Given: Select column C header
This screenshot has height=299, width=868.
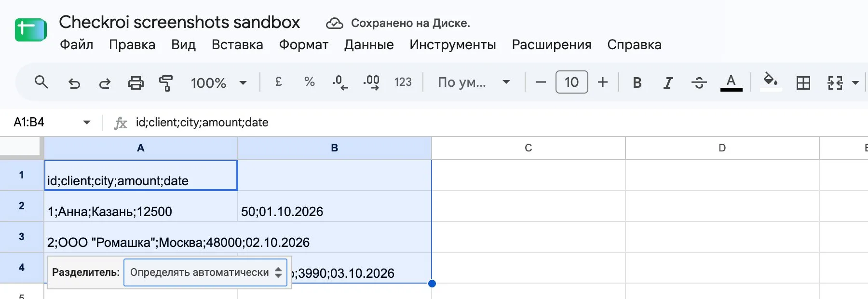Looking at the screenshot, I should tap(529, 148).
